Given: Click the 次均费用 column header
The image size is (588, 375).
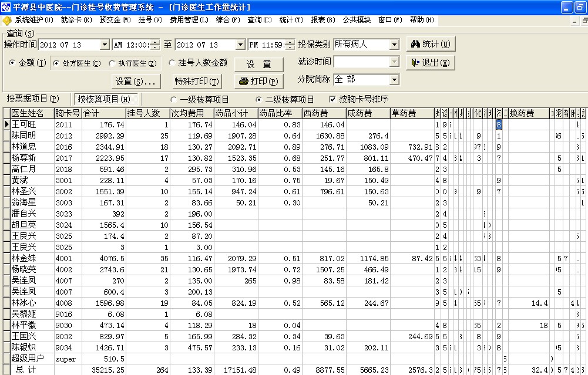Looking at the screenshot, I should (191, 113).
